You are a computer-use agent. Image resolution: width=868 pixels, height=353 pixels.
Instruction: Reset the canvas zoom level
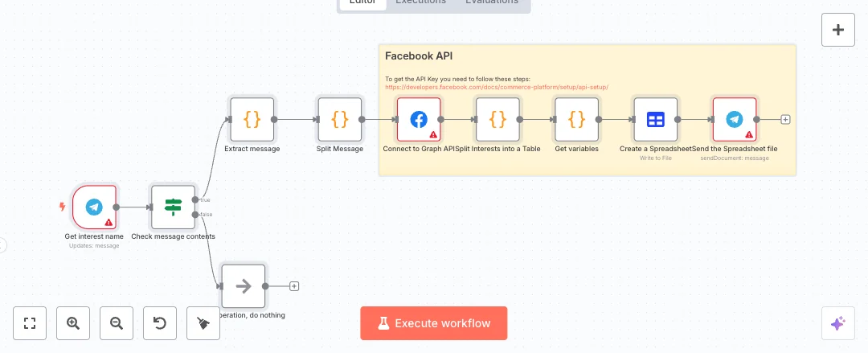click(160, 323)
